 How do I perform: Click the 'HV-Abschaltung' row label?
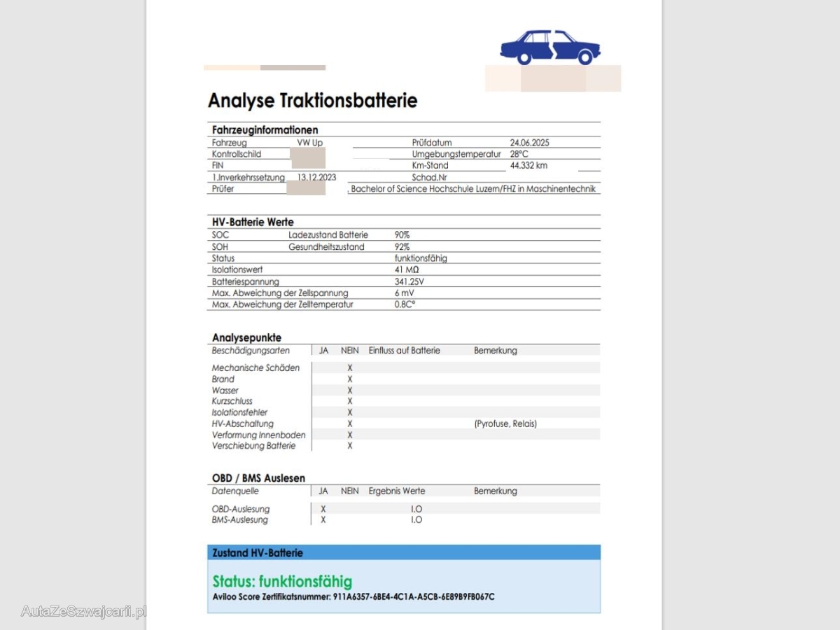click(x=243, y=424)
